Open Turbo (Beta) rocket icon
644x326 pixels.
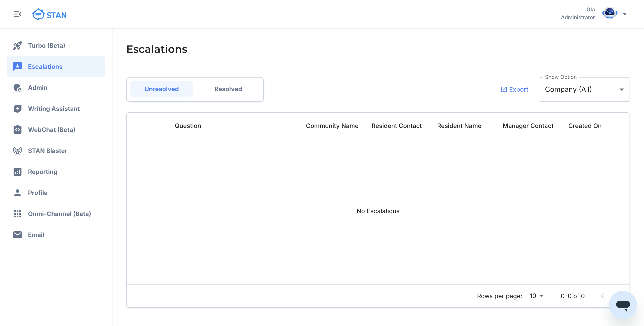coord(17,46)
